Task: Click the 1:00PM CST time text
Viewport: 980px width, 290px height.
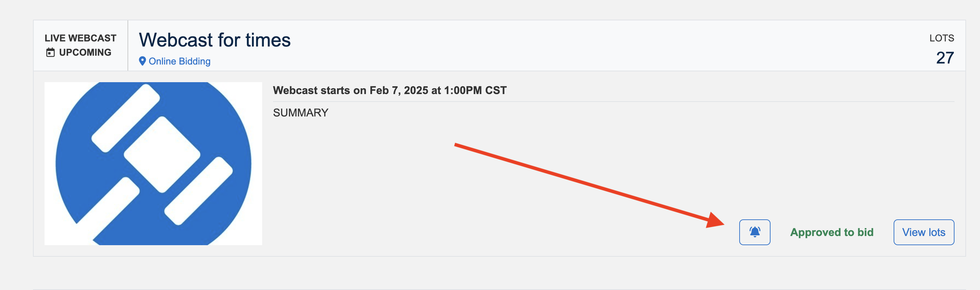Action: 475,90
